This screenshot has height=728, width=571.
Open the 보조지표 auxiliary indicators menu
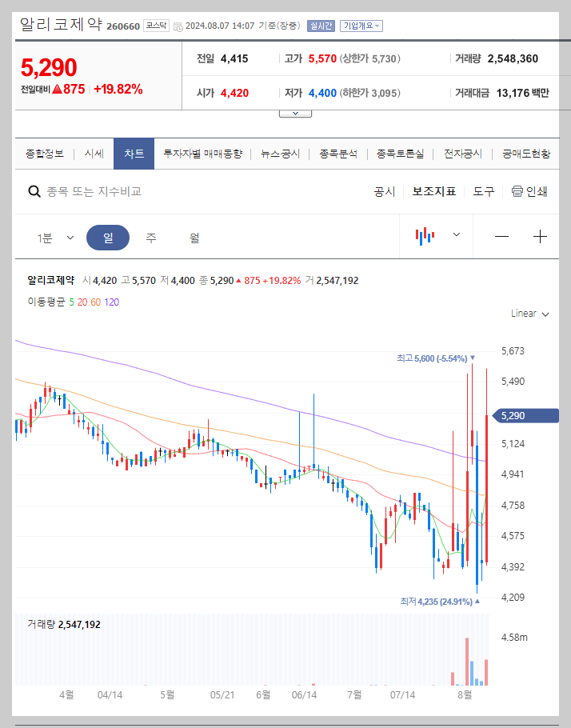434,191
